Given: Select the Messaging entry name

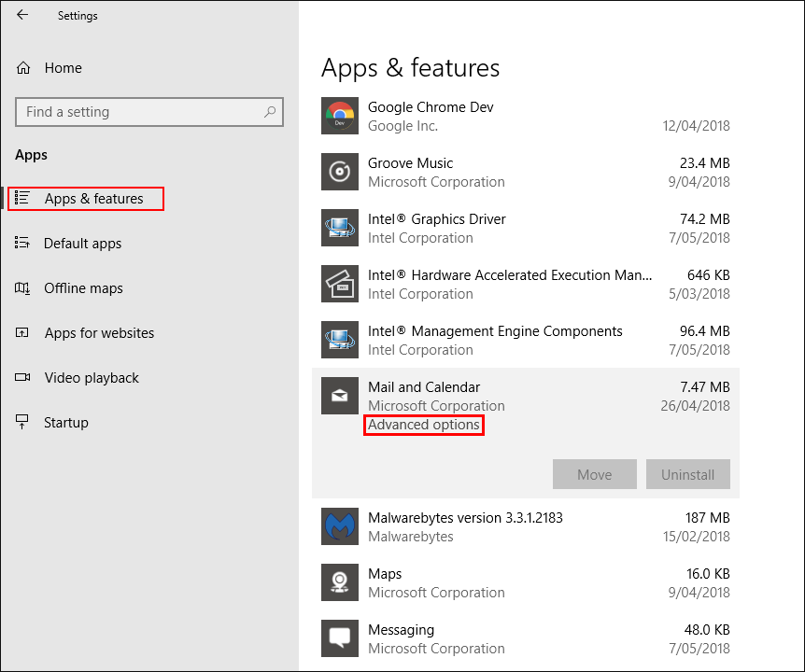Looking at the screenshot, I should pos(402,630).
